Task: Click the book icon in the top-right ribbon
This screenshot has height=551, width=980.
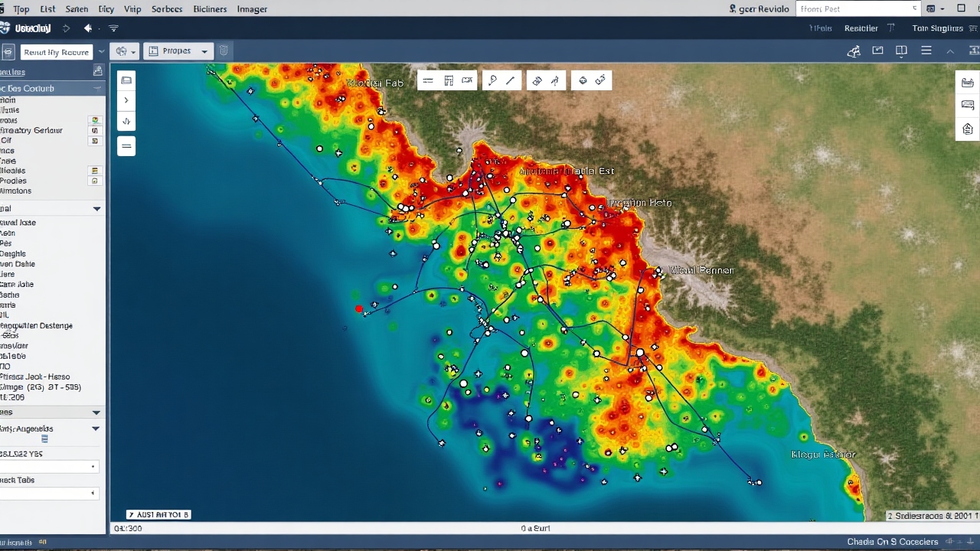Action: pyautogui.click(x=902, y=51)
